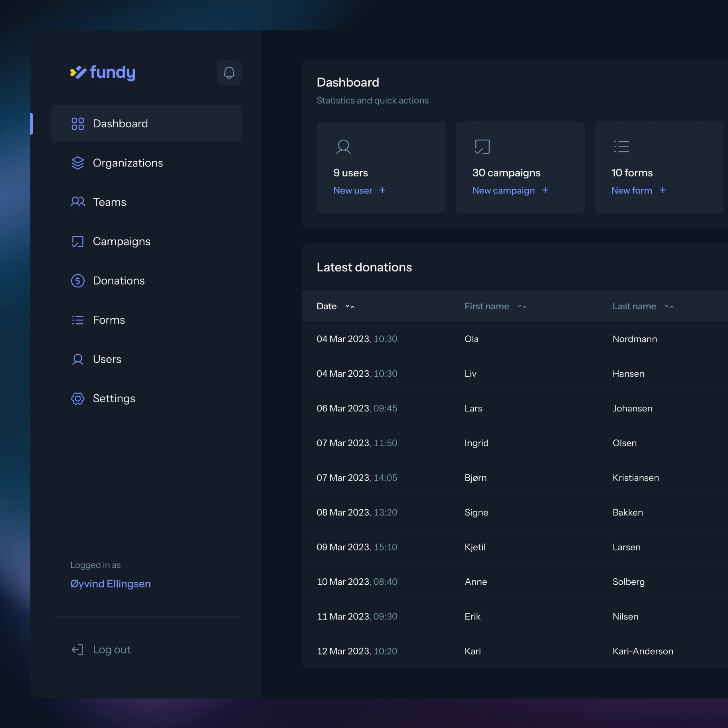Click first name Kjetil
This screenshot has width=728, height=728.
pos(475,547)
